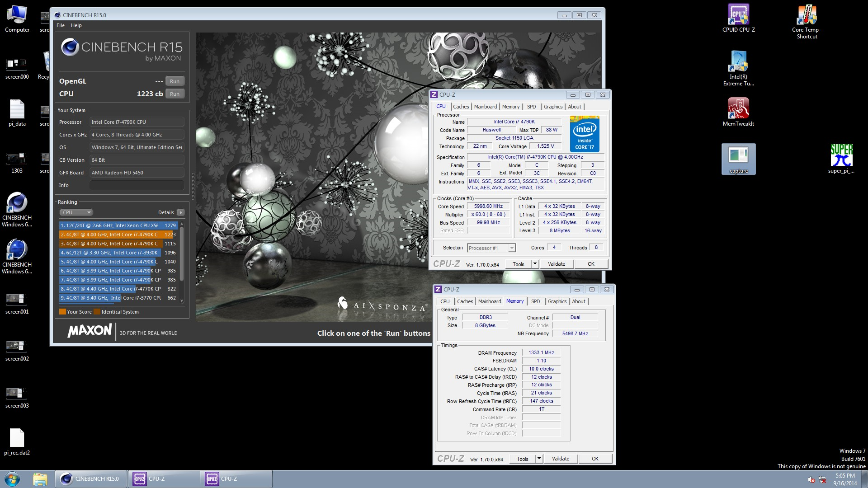Expand the Ranking CPU dropdown
Screen dimensions: 868x488
click(76, 212)
